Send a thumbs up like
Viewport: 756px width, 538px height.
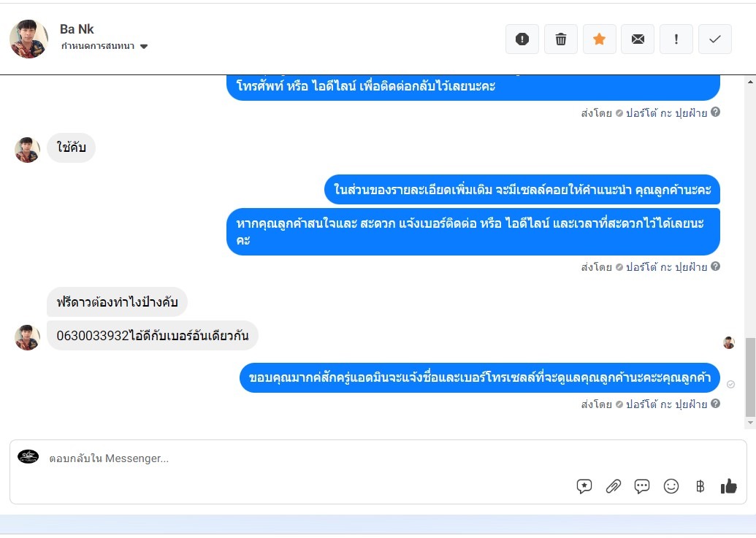tap(728, 486)
